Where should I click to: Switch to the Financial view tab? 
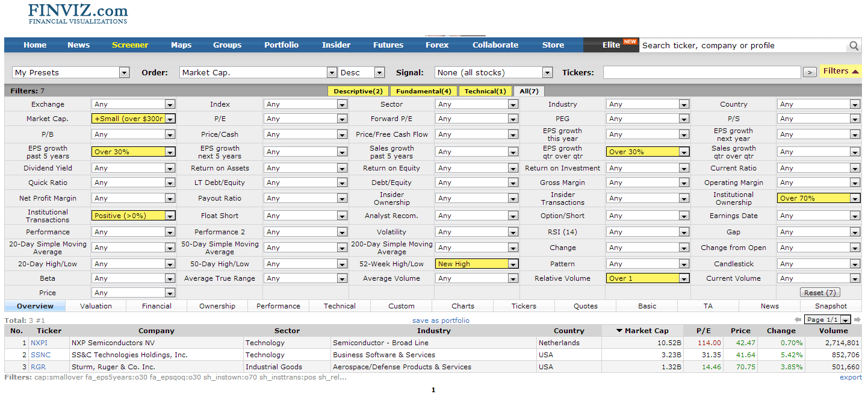point(157,306)
